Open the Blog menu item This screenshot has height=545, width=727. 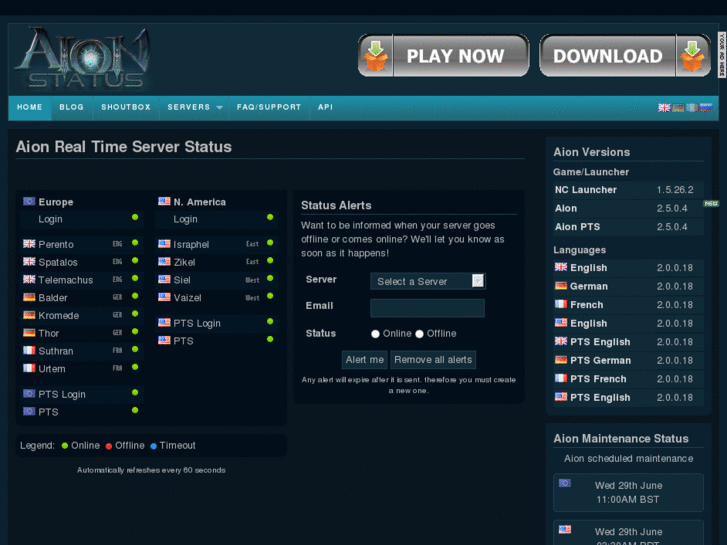pos(71,107)
